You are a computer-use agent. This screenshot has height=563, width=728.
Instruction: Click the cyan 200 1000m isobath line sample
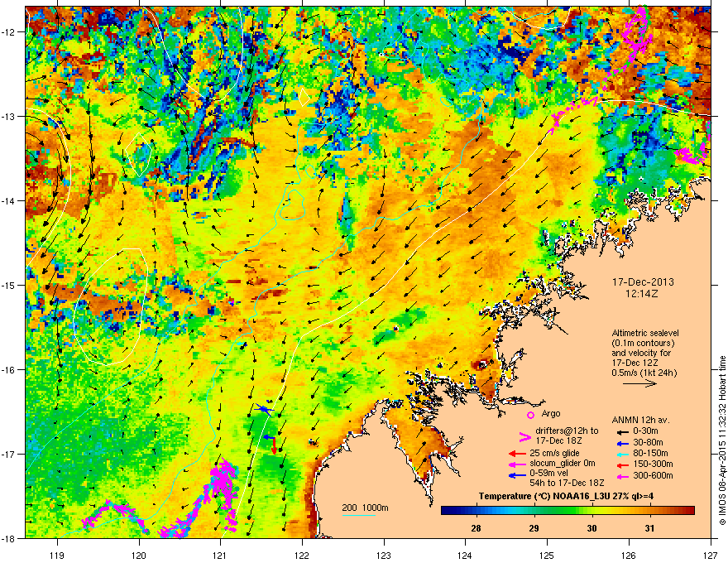[x=358, y=515]
